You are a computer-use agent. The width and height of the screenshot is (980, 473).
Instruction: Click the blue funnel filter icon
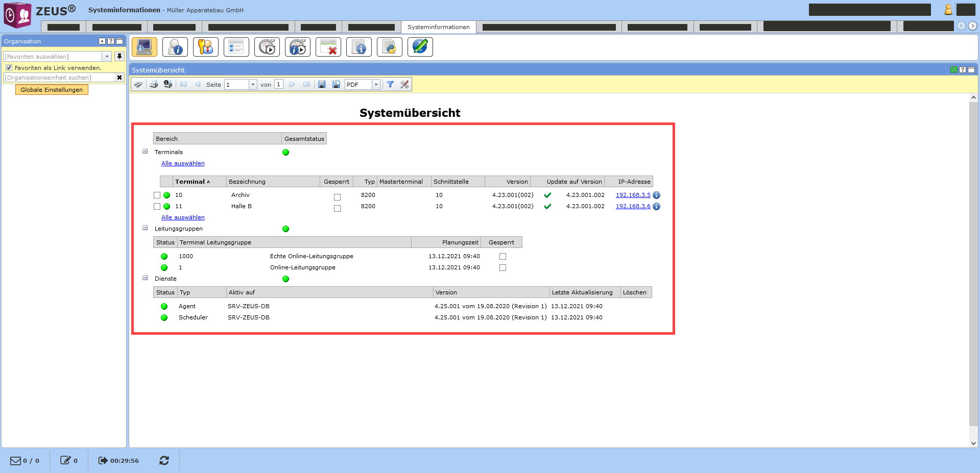[x=390, y=85]
